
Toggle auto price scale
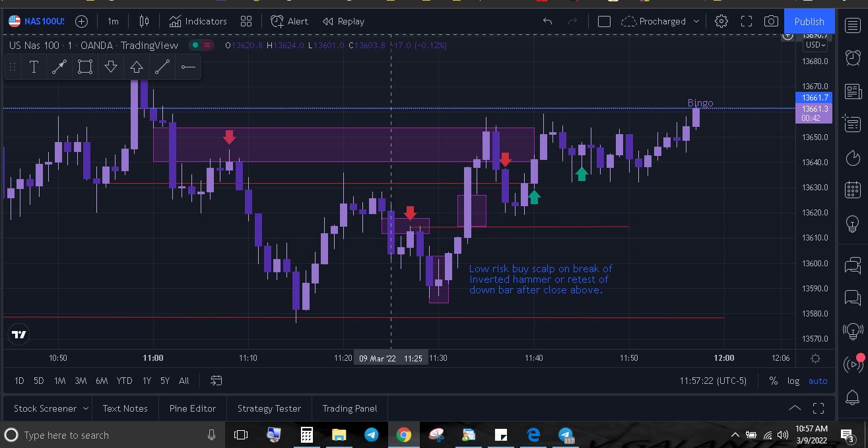pos(818,381)
